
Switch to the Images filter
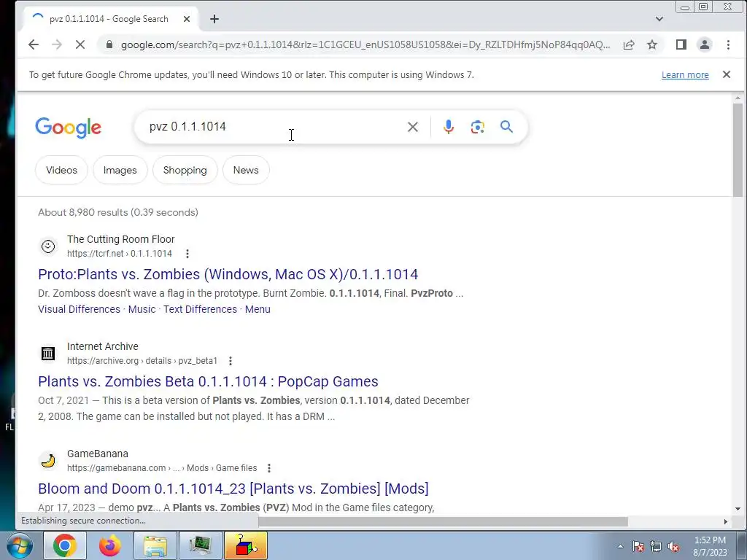click(x=120, y=170)
